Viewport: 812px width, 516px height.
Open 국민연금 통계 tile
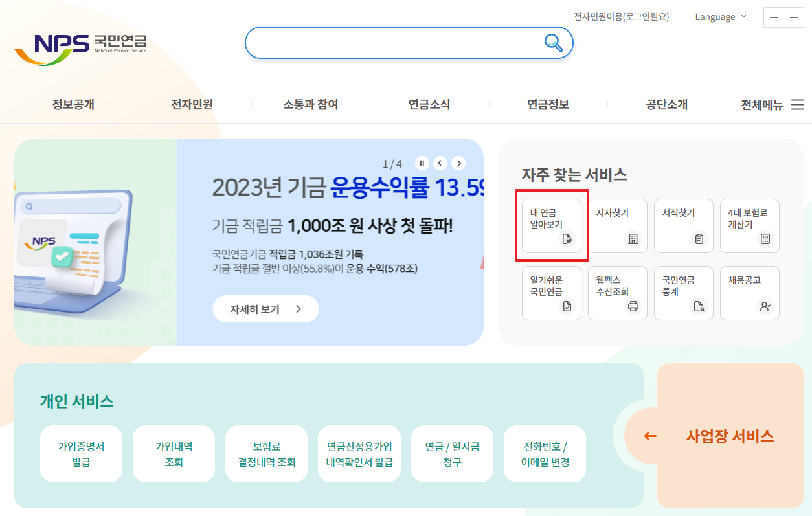click(x=684, y=293)
